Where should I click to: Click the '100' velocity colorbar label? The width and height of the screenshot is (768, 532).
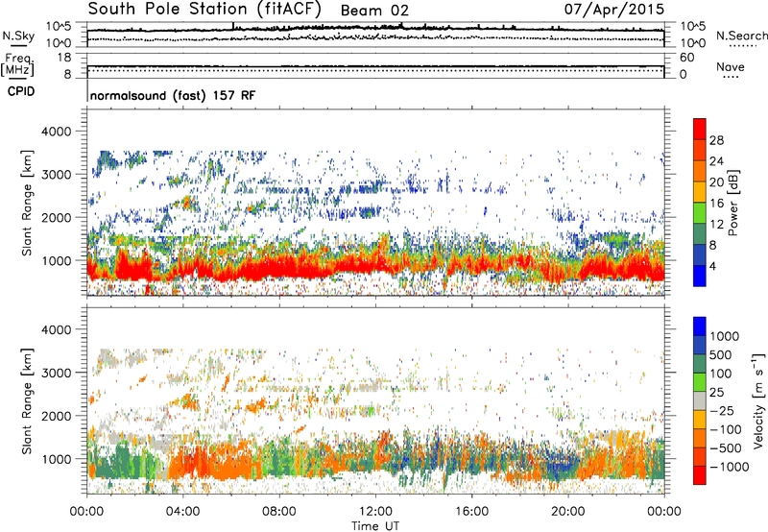(x=721, y=374)
